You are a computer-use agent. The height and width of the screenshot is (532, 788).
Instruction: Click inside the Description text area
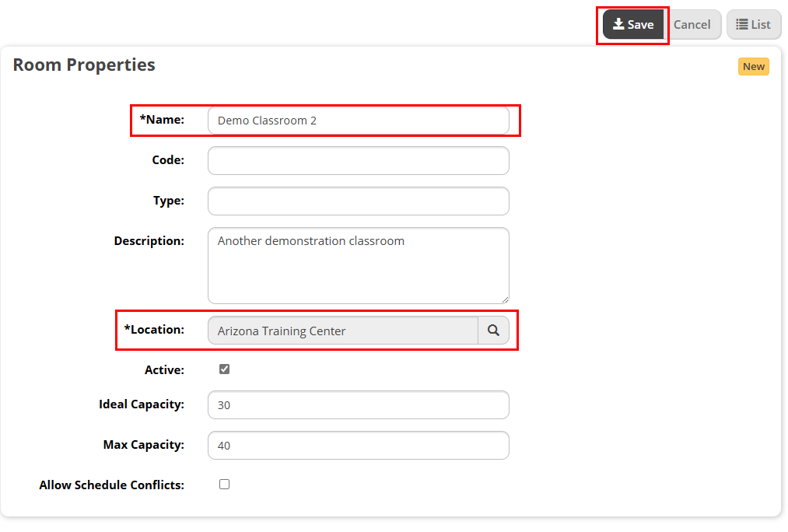(x=359, y=266)
